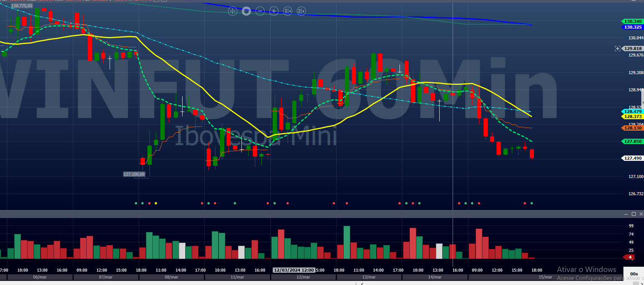Select the crosshair cursor tool
644x285 pixels.
(x=233, y=11)
